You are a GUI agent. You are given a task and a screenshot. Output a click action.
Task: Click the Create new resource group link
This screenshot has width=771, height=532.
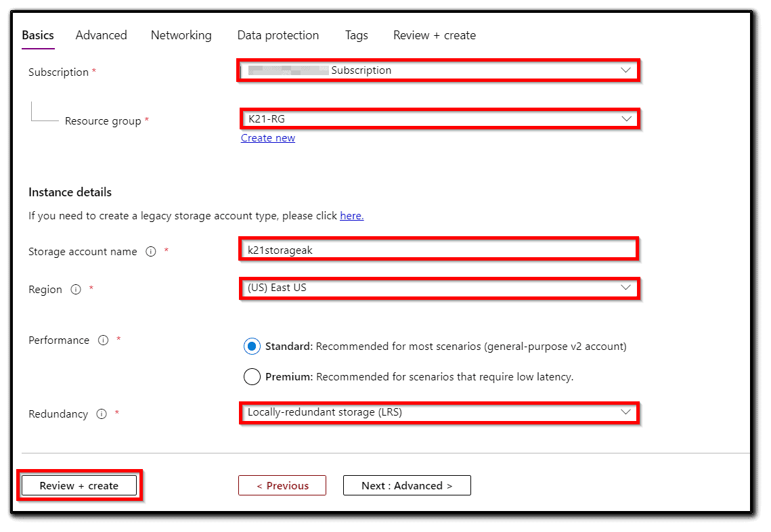point(267,137)
